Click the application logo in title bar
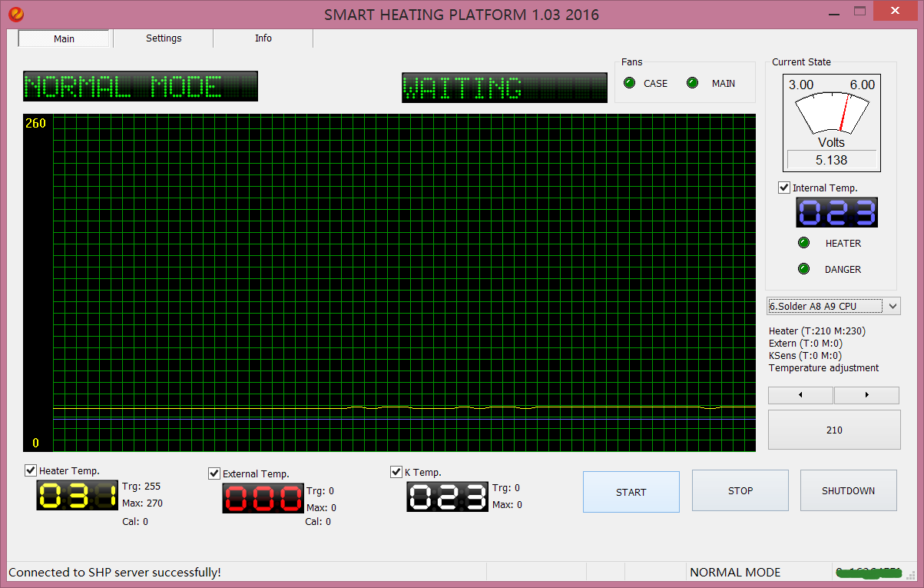 [x=15, y=14]
